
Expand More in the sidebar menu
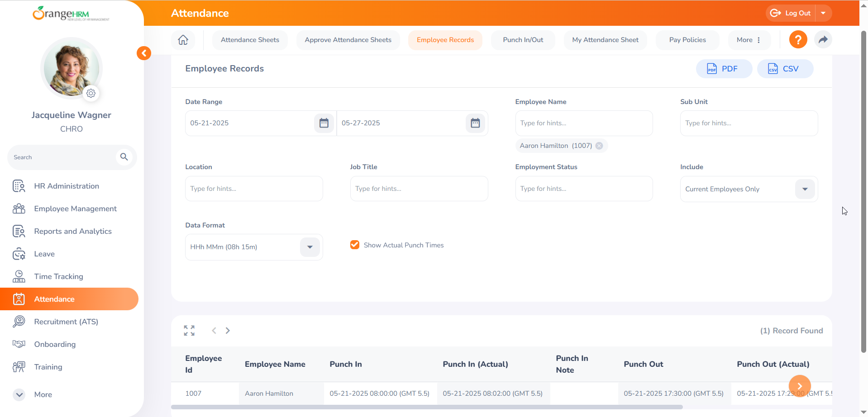click(x=19, y=394)
